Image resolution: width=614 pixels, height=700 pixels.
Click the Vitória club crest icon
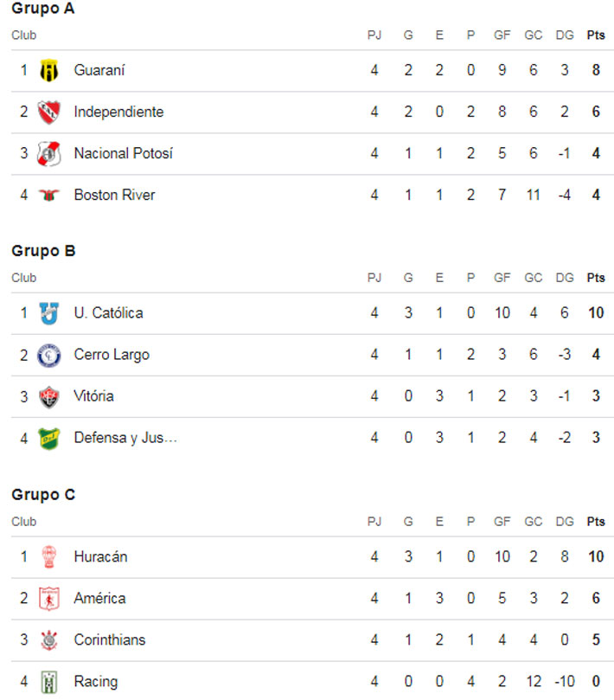[x=49, y=396]
